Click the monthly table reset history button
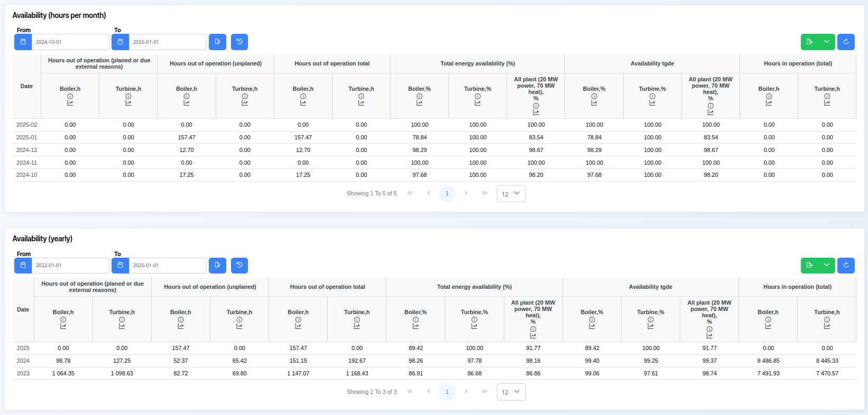Viewport: 868px width, 415px height. pos(239,42)
